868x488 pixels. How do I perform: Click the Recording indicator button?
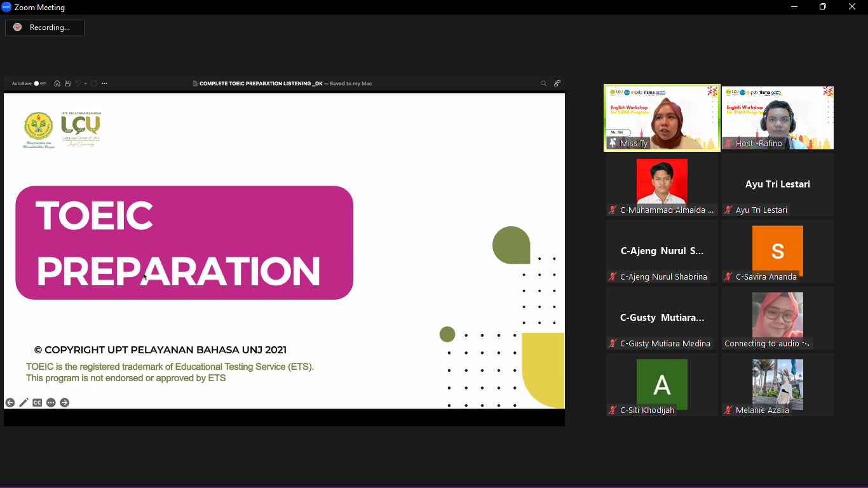44,27
